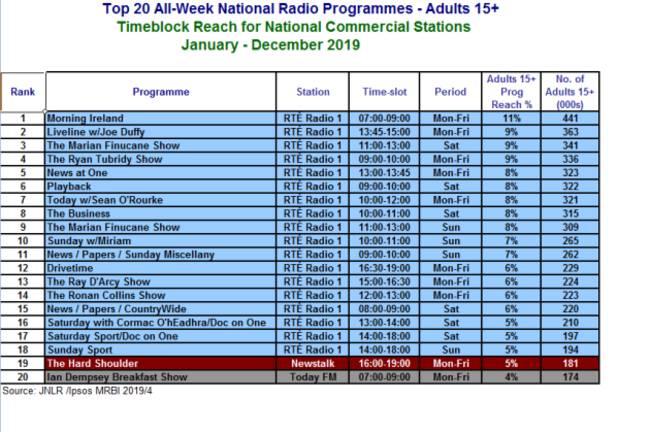The height and width of the screenshot is (432, 650).
Task: Click the '16:30-19:00' time-slot cell
Action: (x=384, y=268)
